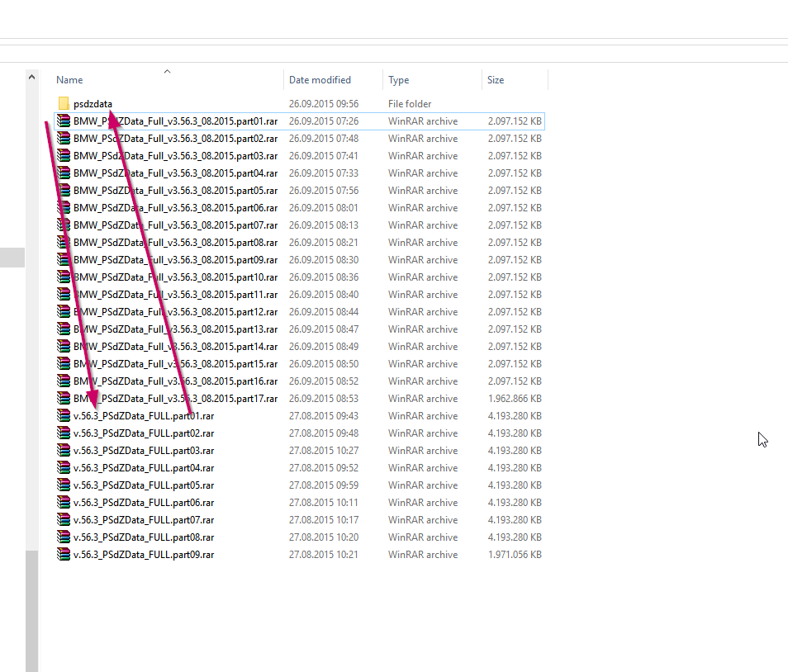788x672 pixels.
Task: Select BMW_PSdZData_Full_v3.56.3_08.2015.part07.rar
Action: click(175, 225)
